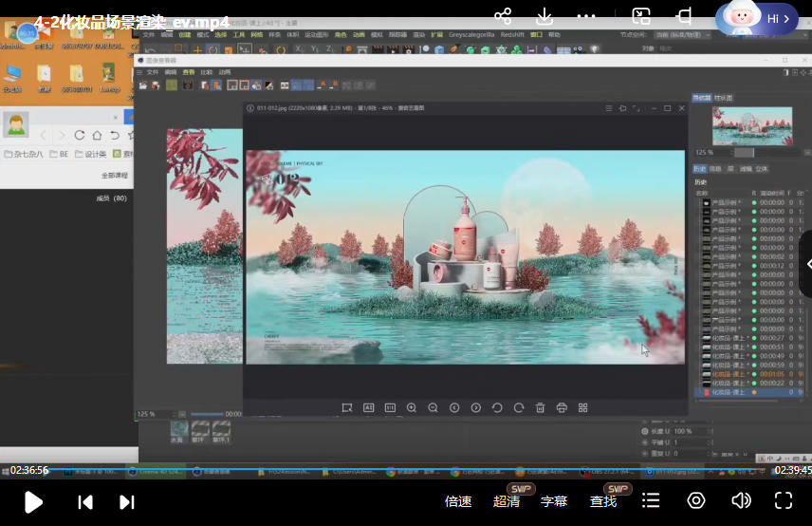Click the 查找 search button
Screen dimensions: 812x526
pos(603,501)
